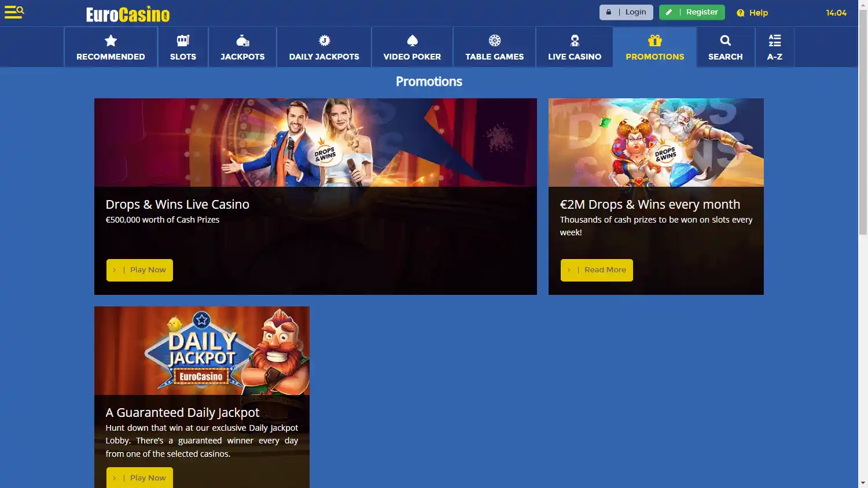Image resolution: width=868 pixels, height=488 pixels.
Task: Click the spade icon above Video Poker
Action: (412, 40)
